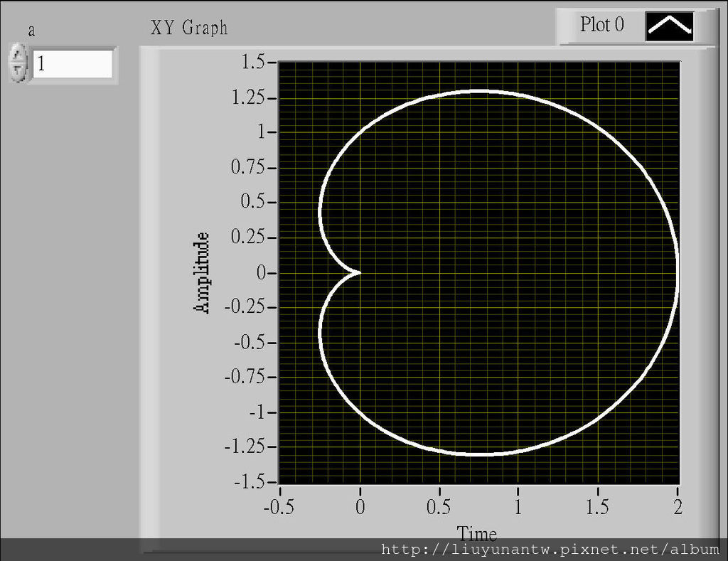
Task: Click the Amplitude axis label
Action: click(x=201, y=273)
